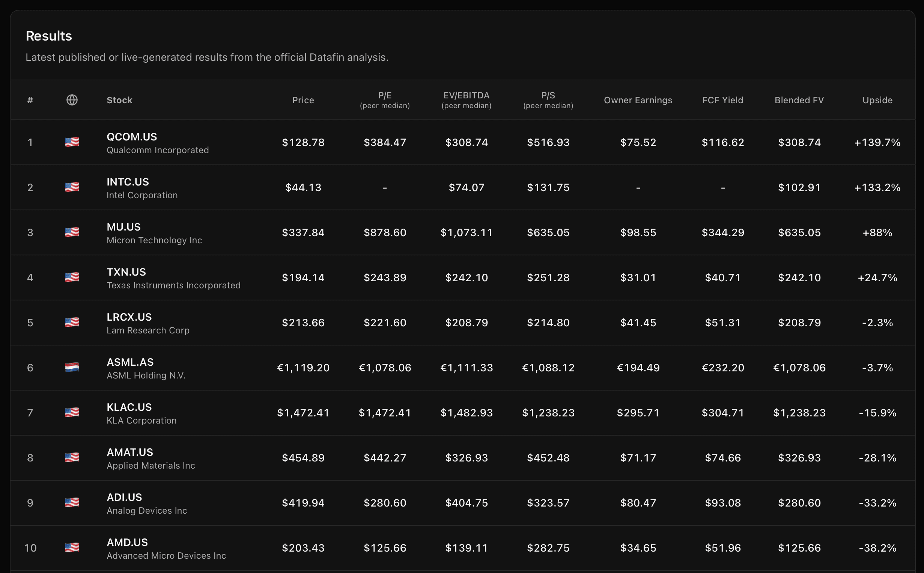Click AMD's -38.2% upside value
The height and width of the screenshot is (573, 924).
pos(877,548)
